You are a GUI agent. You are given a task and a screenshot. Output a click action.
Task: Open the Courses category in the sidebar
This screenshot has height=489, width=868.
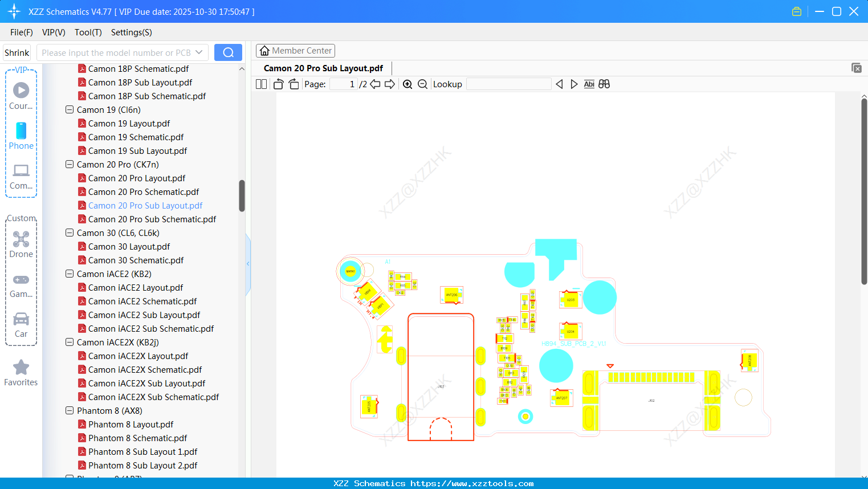click(21, 96)
